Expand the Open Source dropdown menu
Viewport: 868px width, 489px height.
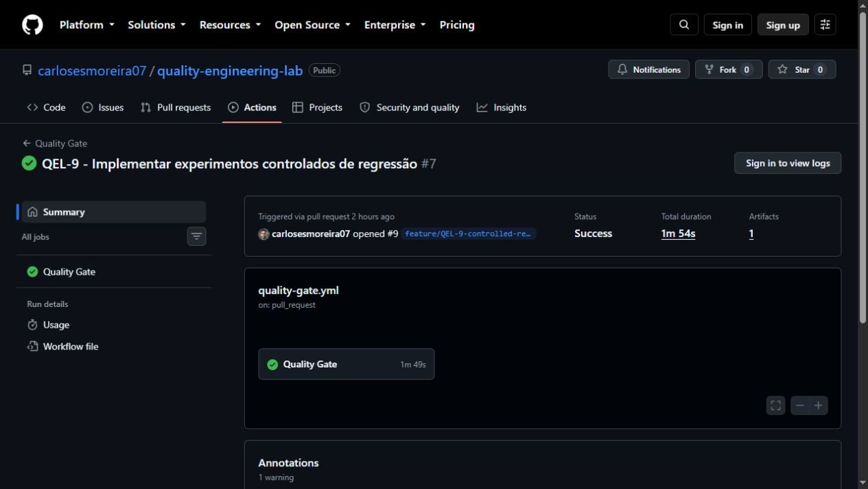pos(313,25)
